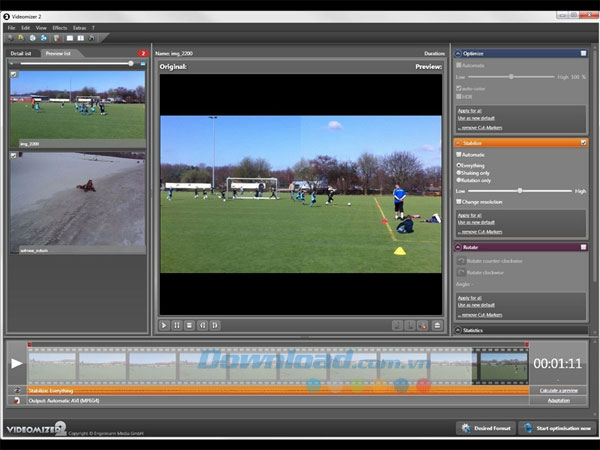Screen dimensions: 600x450
Task: Open the Effects menu
Action: [x=59, y=27]
